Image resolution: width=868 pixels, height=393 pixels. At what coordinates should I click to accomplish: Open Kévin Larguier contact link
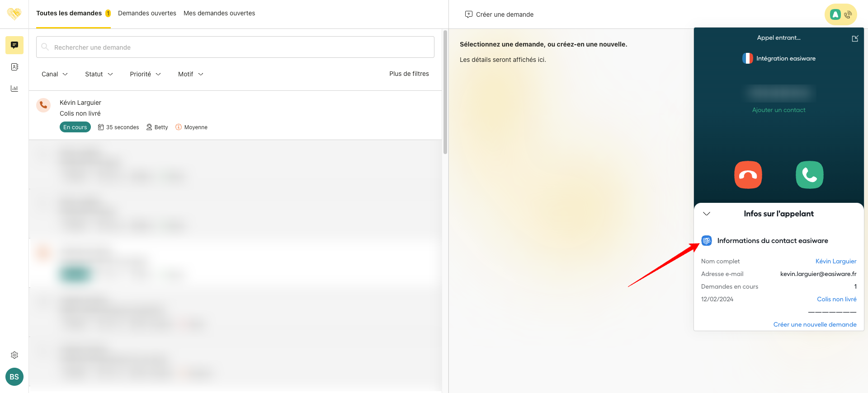coord(835,261)
